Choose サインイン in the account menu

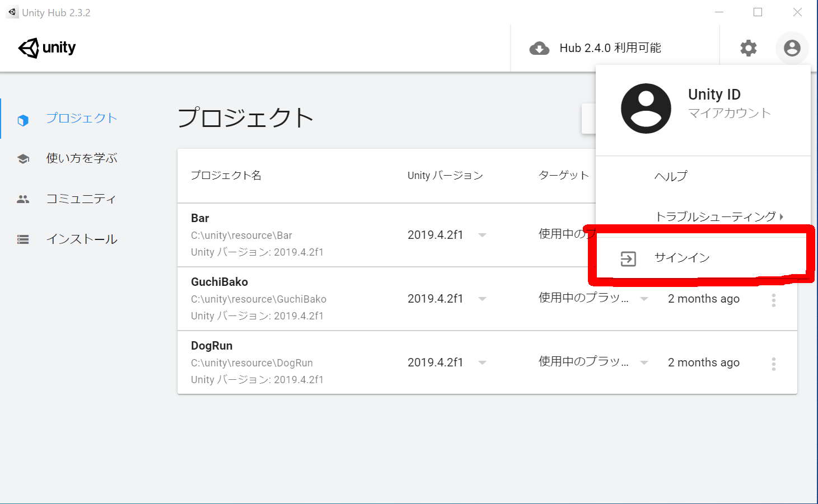(703, 258)
